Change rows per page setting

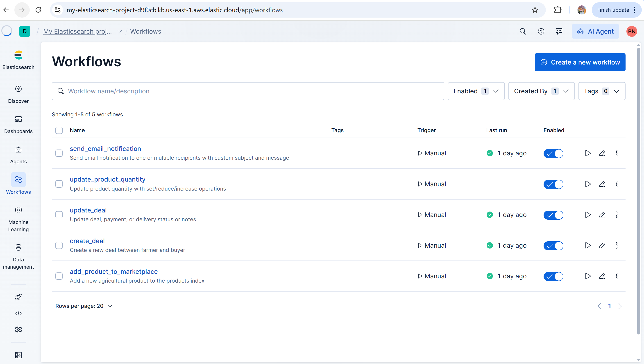84,306
